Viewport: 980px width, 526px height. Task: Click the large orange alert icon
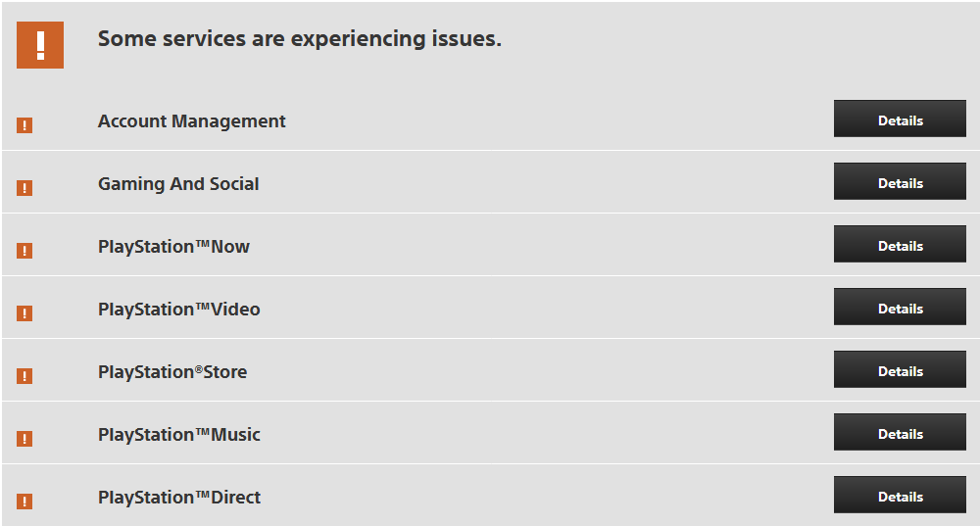click(40, 44)
